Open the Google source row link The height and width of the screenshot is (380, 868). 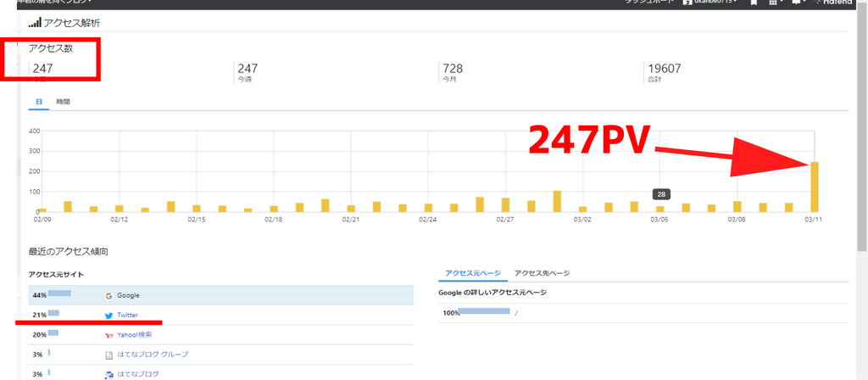coord(129,296)
